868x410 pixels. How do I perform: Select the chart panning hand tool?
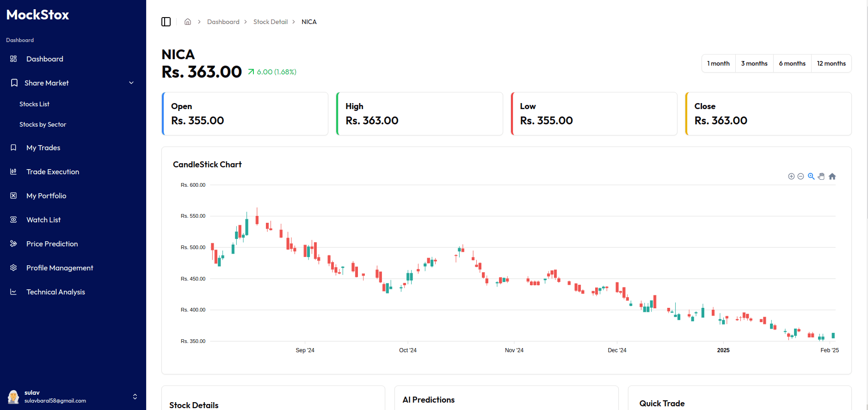click(821, 177)
